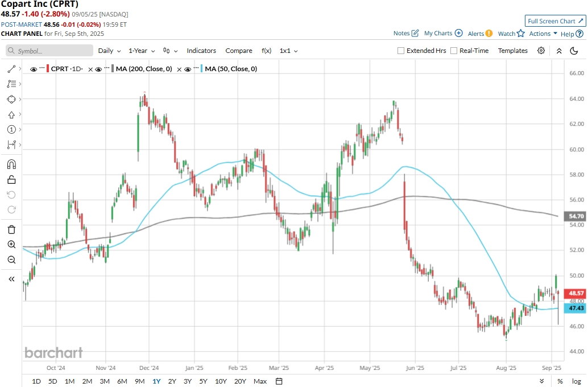Open the calendar date range picker

click(x=279, y=381)
